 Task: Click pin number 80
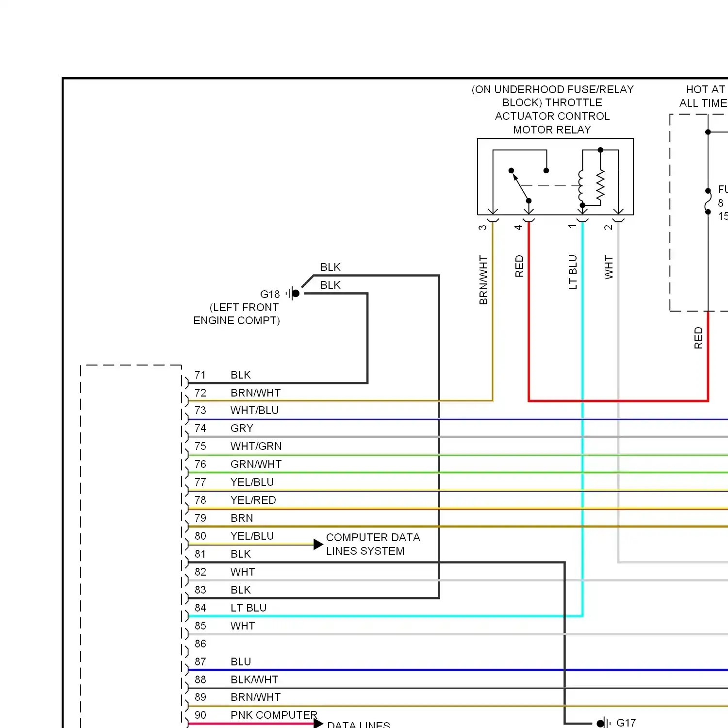(x=200, y=536)
